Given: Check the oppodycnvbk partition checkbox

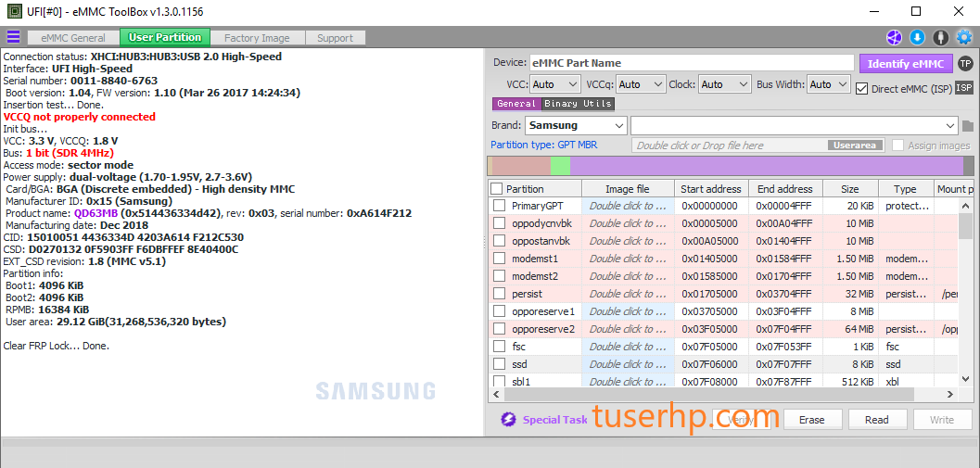Looking at the screenshot, I should coord(500,223).
